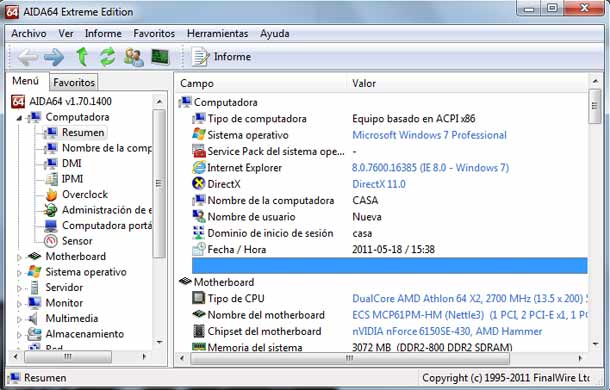Image resolution: width=610 pixels, height=390 pixels.
Task: Open the Ver menu
Action: pyautogui.click(x=66, y=33)
